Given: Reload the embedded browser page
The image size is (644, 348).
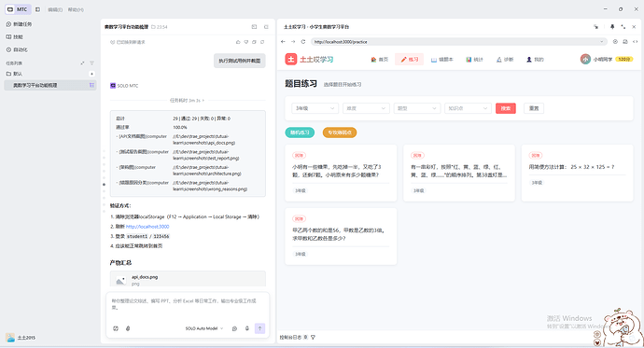Looking at the screenshot, I should click(303, 41).
